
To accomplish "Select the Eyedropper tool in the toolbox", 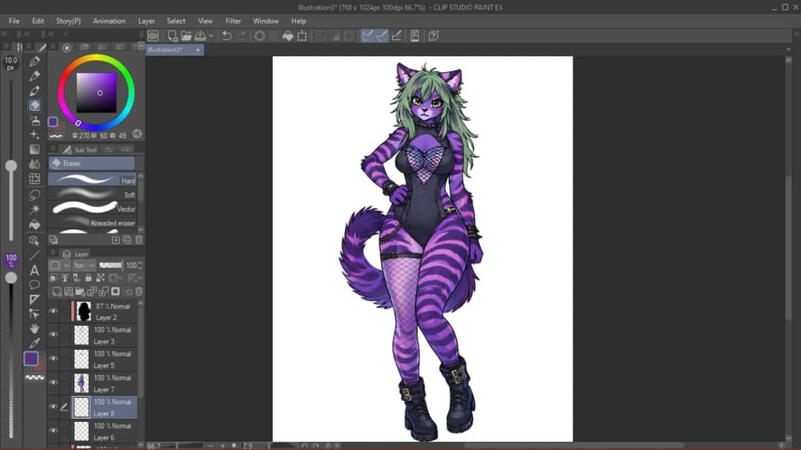I will 34,343.
